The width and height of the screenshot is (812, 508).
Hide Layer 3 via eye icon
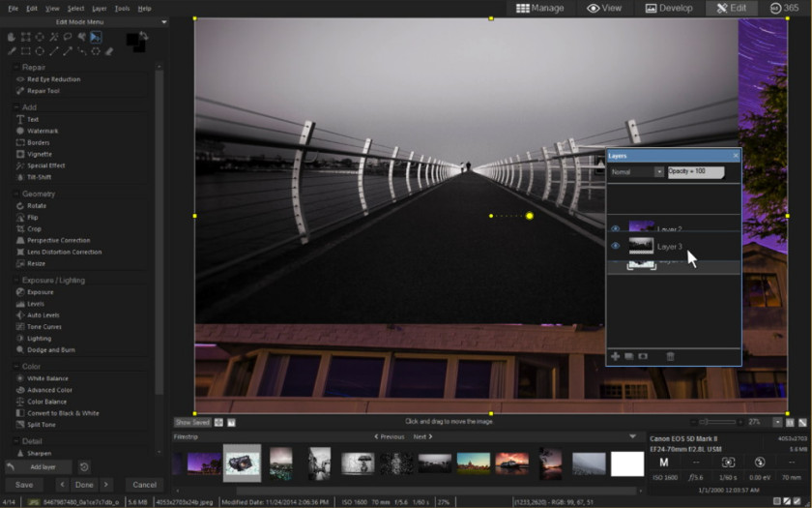click(615, 246)
